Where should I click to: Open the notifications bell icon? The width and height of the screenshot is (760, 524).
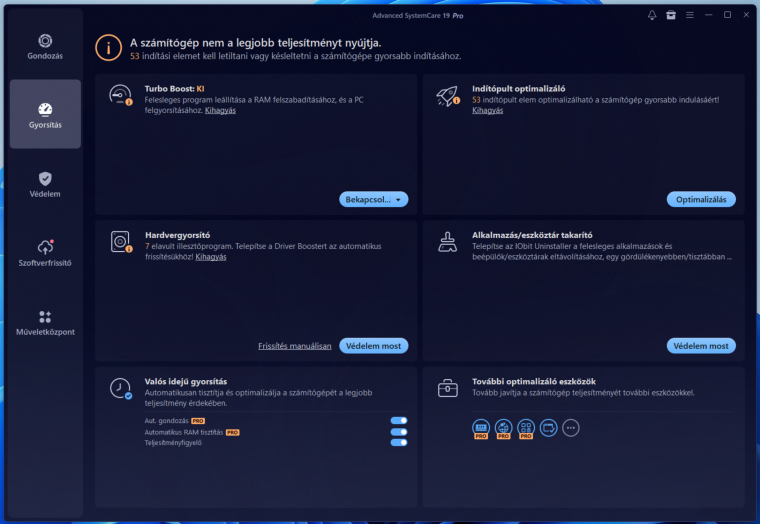(x=652, y=15)
